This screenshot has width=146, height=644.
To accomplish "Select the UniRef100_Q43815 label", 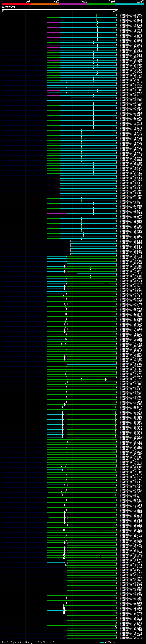I will click(131, 40).
